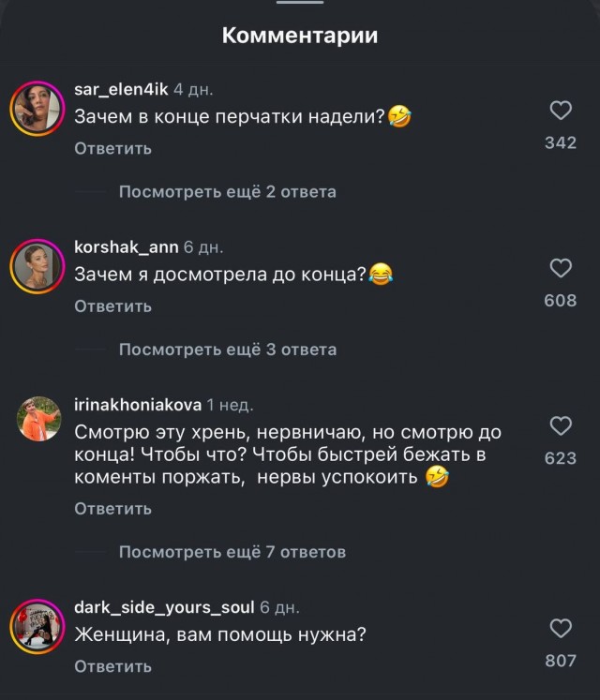The width and height of the screenshot is (600, 700).
Task: Show "Посмотреть ещё 7 ответов" replies
Action: coord(232,552)
